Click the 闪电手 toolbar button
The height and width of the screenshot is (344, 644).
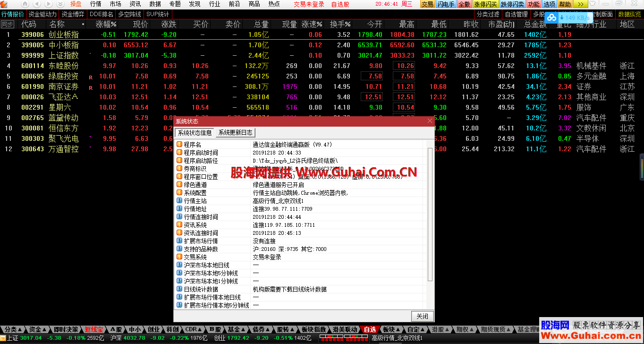pyautogui.click(x=446, y=4)
